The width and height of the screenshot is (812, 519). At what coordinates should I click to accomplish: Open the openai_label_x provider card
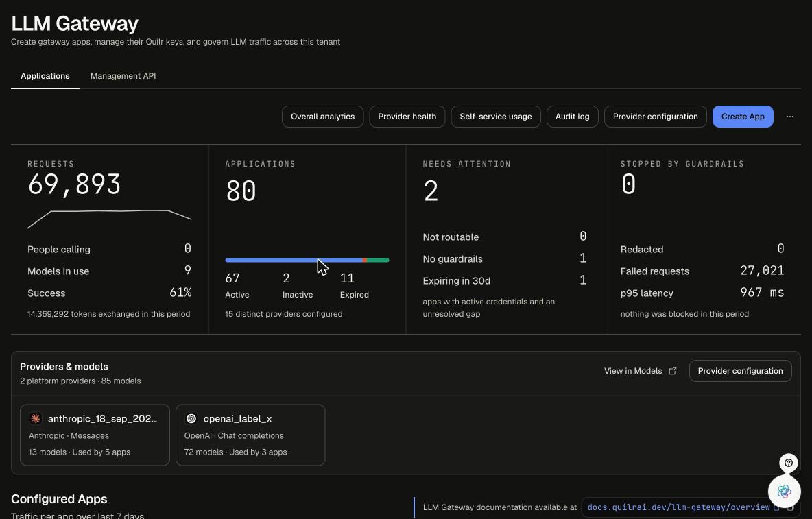click(250, 435)
